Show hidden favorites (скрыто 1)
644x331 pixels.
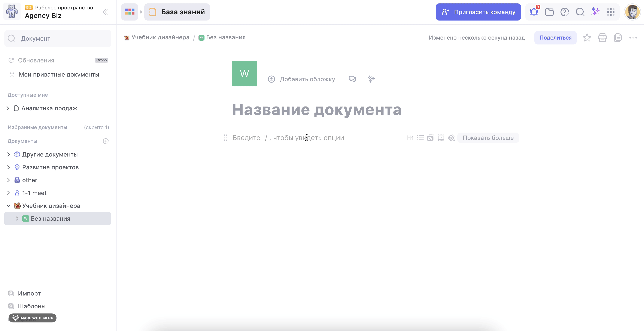[x=97, y=127]
